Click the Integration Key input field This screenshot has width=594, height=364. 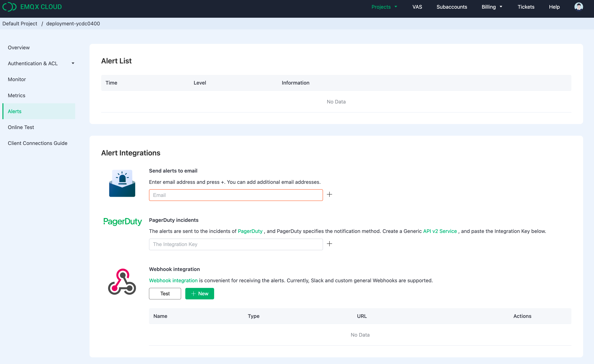pyautogui.click(x=236, y=244)
